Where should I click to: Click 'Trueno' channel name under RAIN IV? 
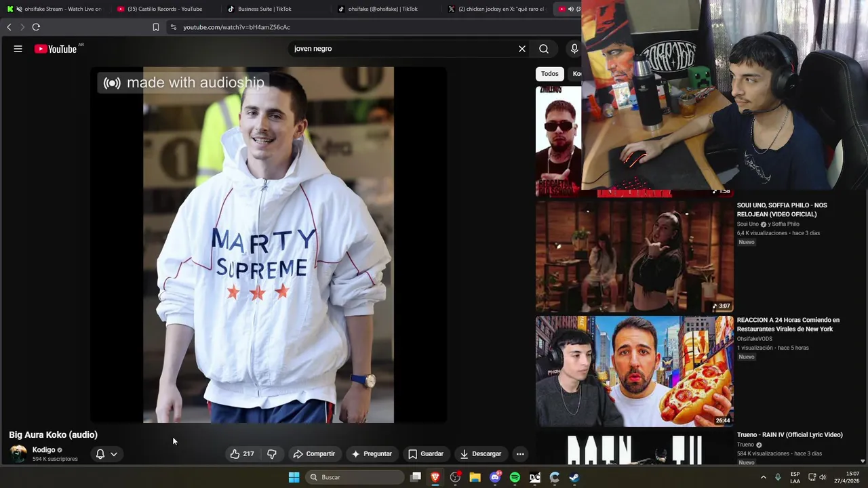click(x=745, y=445)
